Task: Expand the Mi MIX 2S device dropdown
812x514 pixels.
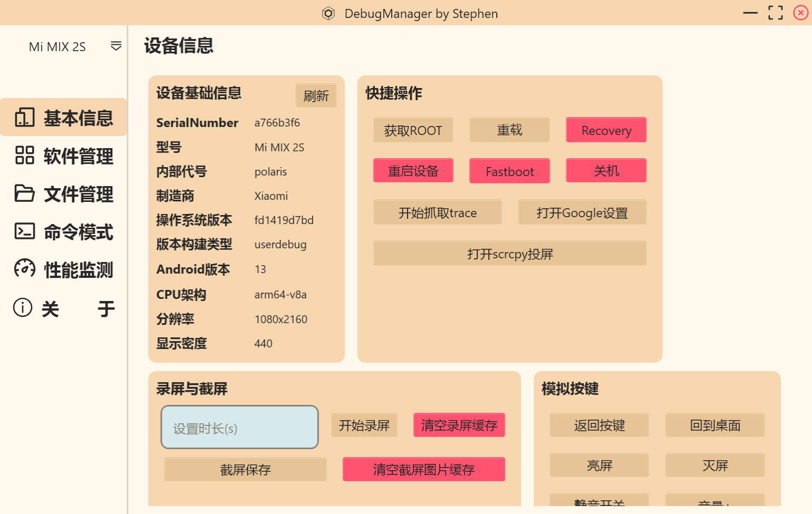Action: click(x=116, y=46)
